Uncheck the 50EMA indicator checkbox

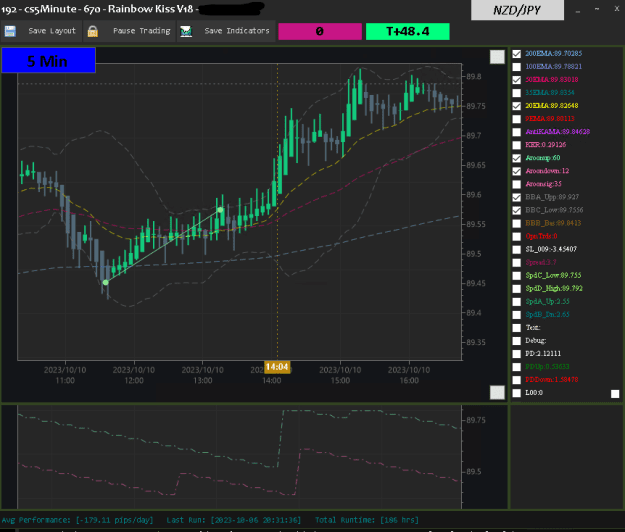pyautogui.click(x=517, y=80)
